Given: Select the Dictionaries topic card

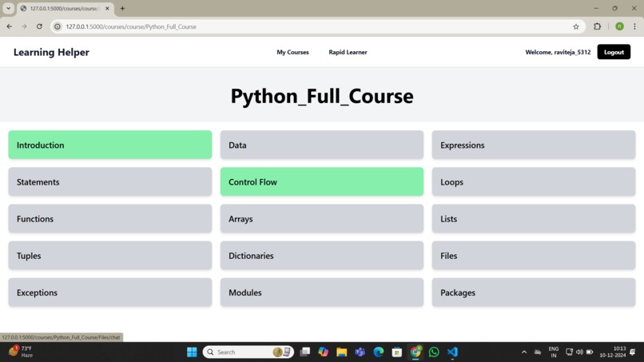Looking at the screenshot, I should (x=321, y=256).
